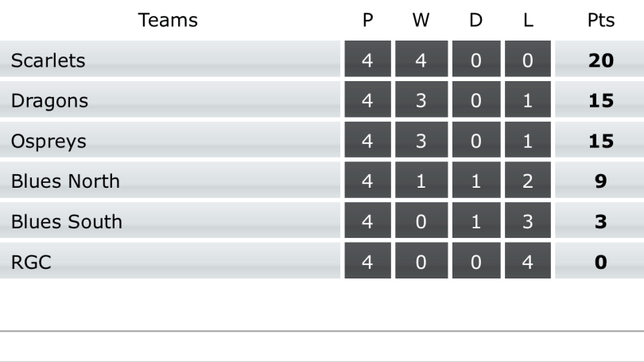
Task: Click the Blues South team name
Action: 66,222
